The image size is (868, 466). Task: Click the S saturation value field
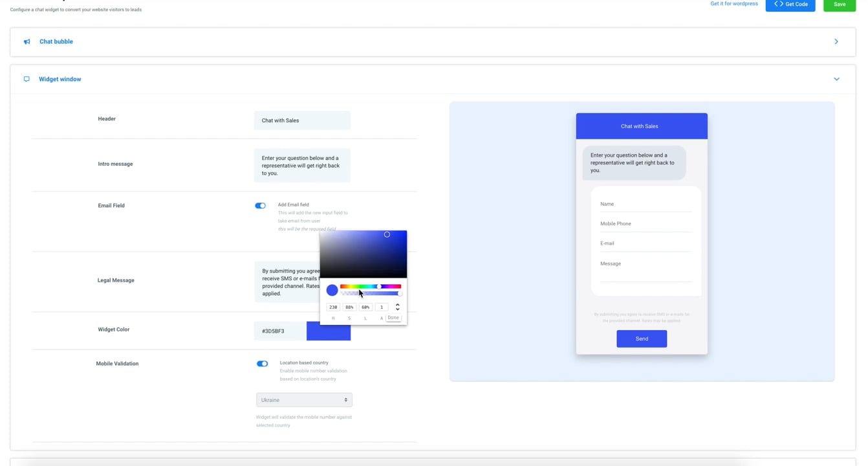(349, 307)
